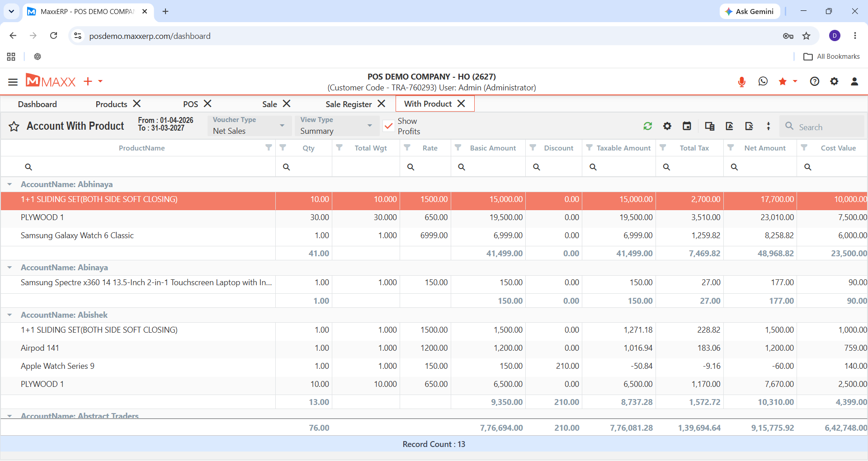Open the WhatsApp icon in header

click(x=763, y=81)
